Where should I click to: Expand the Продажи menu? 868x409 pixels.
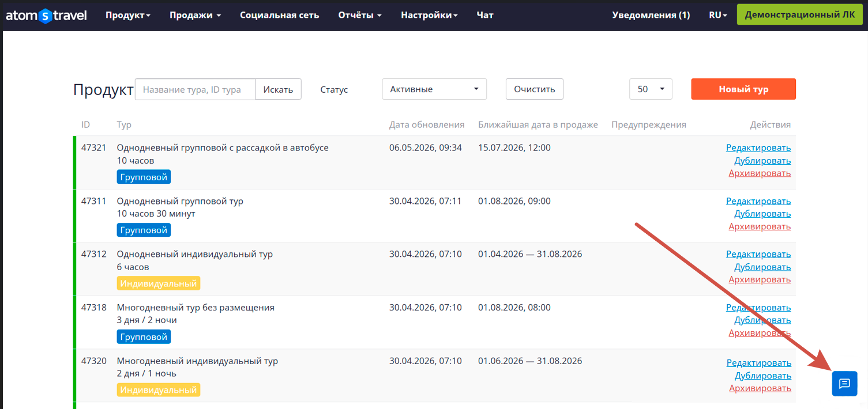pyautogui.click(x=195, y=16)
